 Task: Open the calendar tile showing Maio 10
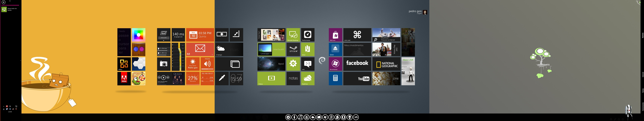point(200,35)
